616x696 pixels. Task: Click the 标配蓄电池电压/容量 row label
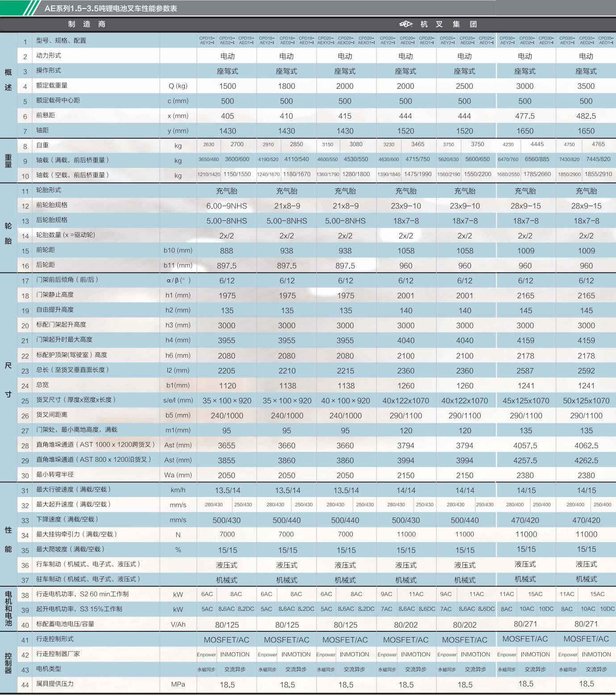click(65, 624)
